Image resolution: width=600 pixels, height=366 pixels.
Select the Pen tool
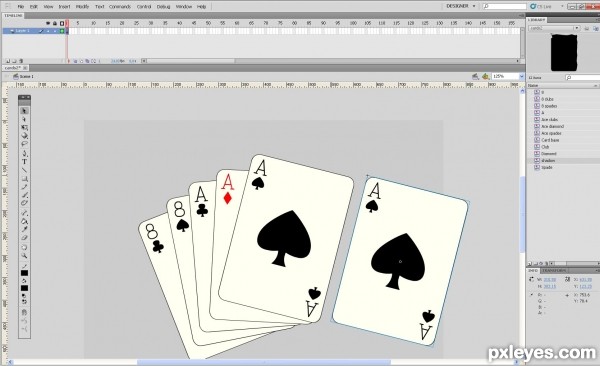(x=24, y=154)
